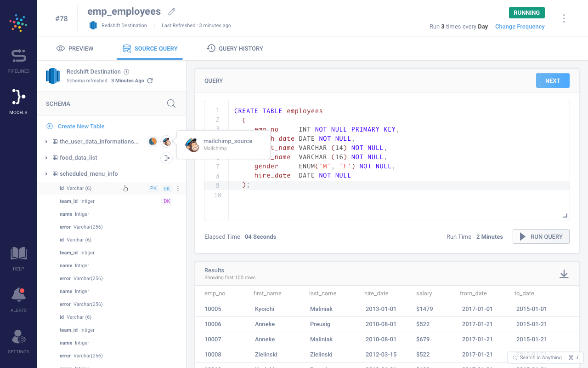Expand the food_data_list table
Image resolution: width=588 pixels, height=368 pixels.
pyautogui.click(x=46, y=158)
